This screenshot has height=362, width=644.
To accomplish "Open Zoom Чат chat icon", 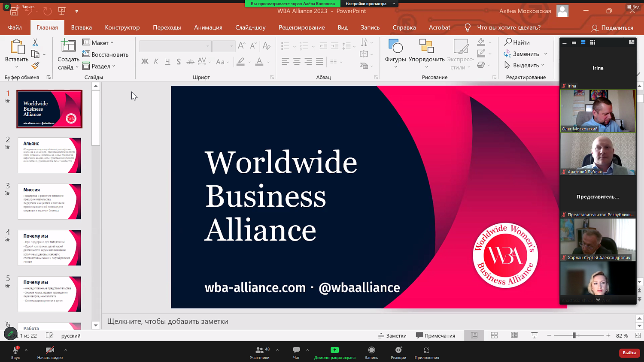I will click(296, 350).
